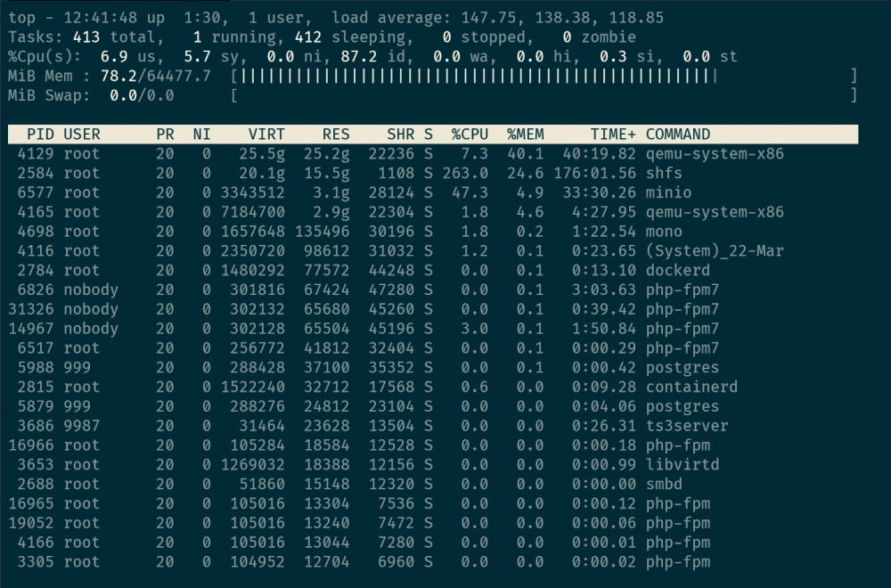Click the load average 147.75 value
This screenshot has height=588, width=891.
tap(488, 18)
